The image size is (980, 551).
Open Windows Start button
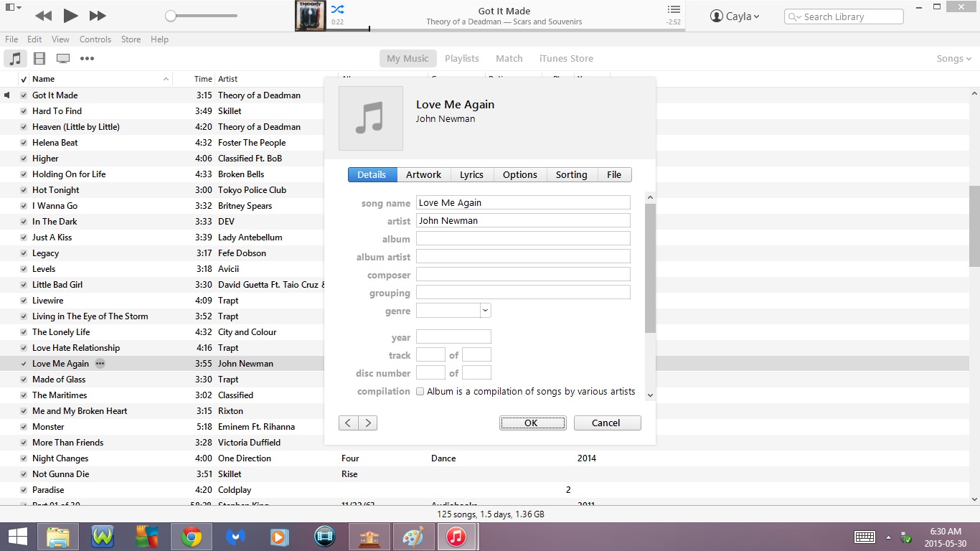point(17,537)
